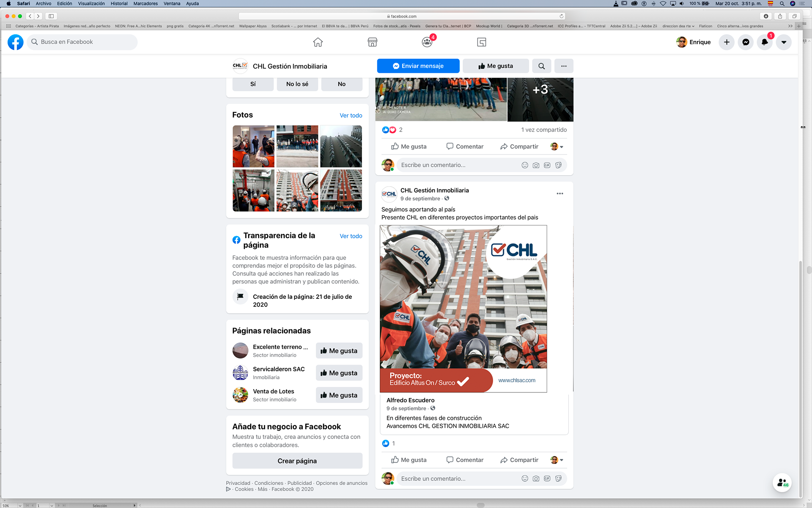Viewport: 812px width, 508px height.
Task: Open the new message contacts bubble showing 46
Action: pyautogui.click(x=782, y=483)
